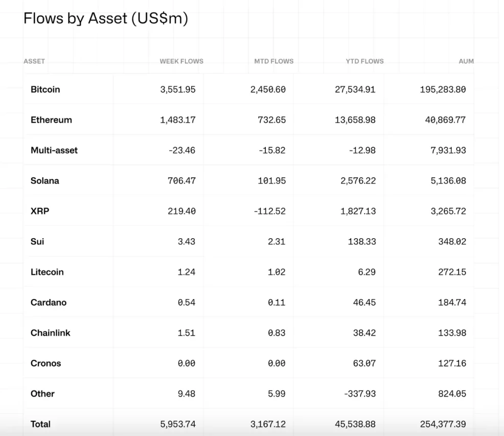Click the Cardano asset name
504x436 pixels.
[x=49, y=303]
